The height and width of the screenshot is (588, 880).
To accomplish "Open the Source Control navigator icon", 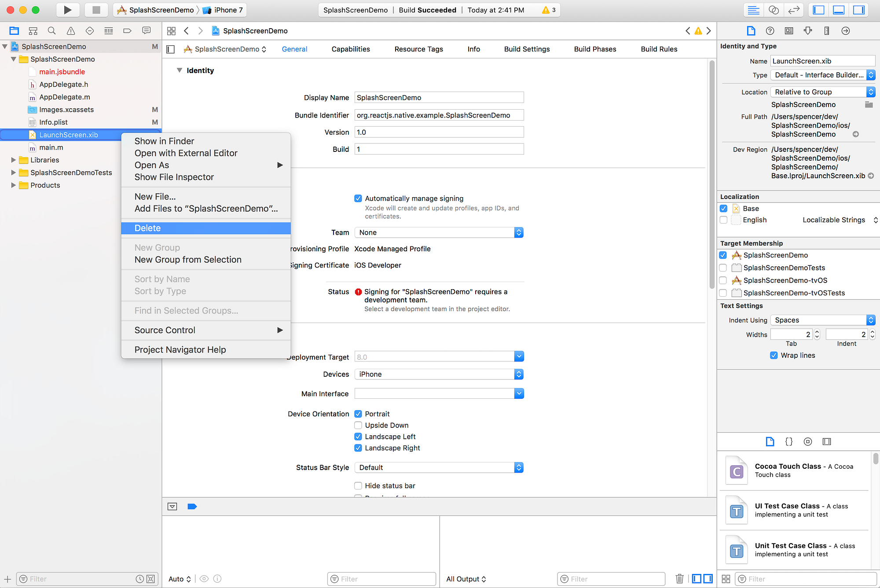I will pyautogui.click(x=33, y=31).
